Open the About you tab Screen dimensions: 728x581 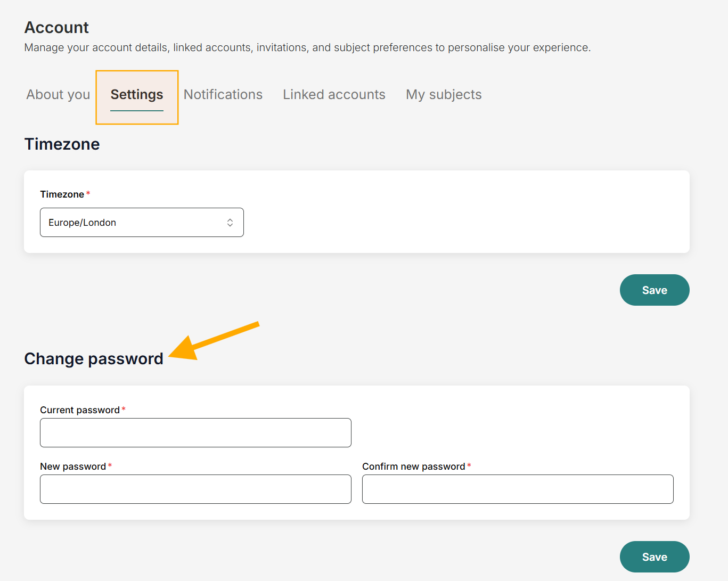pos(59,95)
